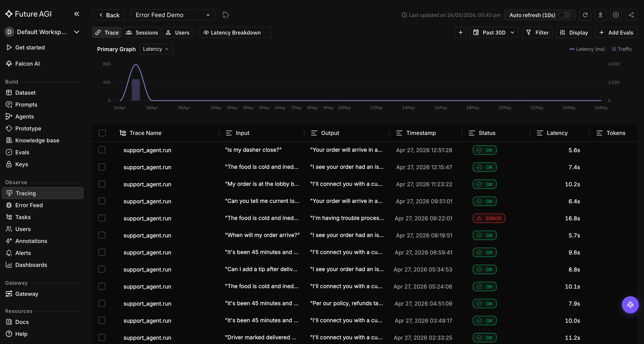The width and height of the screenshot is (644, 344).
Task: Switch to the Sessions tab
Action: coord(142,33)
